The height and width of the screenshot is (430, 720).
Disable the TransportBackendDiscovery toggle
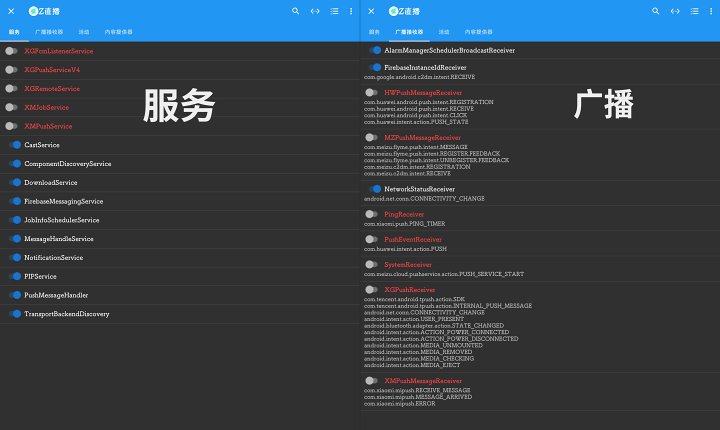pos(15,314)
